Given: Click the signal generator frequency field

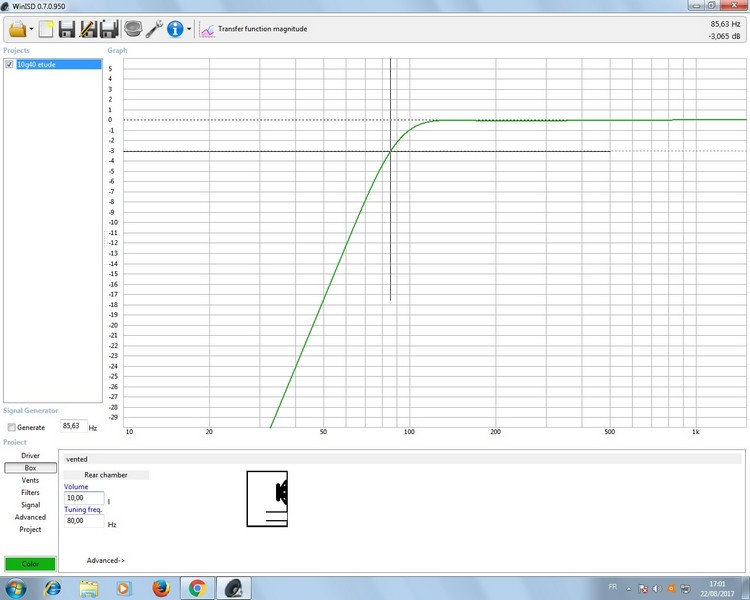Looking at the screenshot, I should click(74, 426).
